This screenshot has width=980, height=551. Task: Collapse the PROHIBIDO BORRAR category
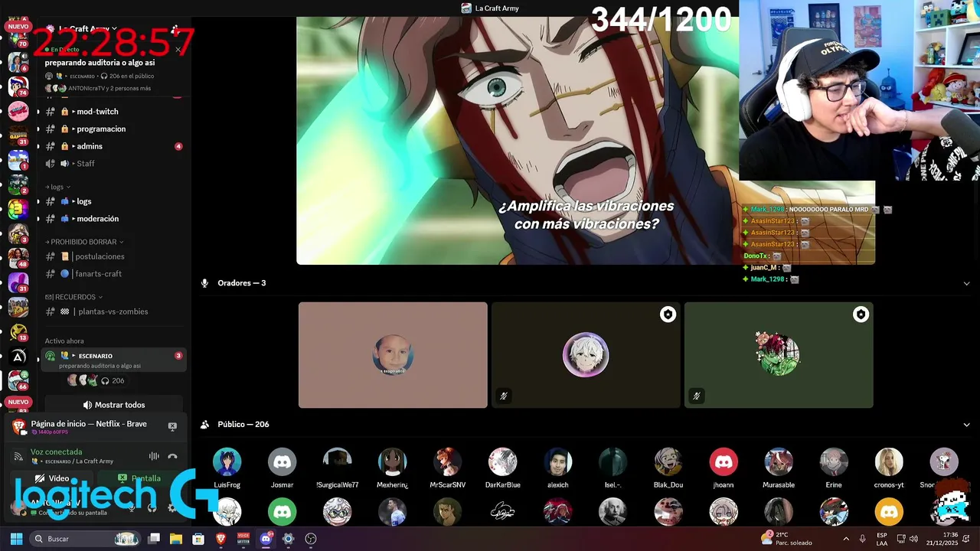tap(84, 242)
